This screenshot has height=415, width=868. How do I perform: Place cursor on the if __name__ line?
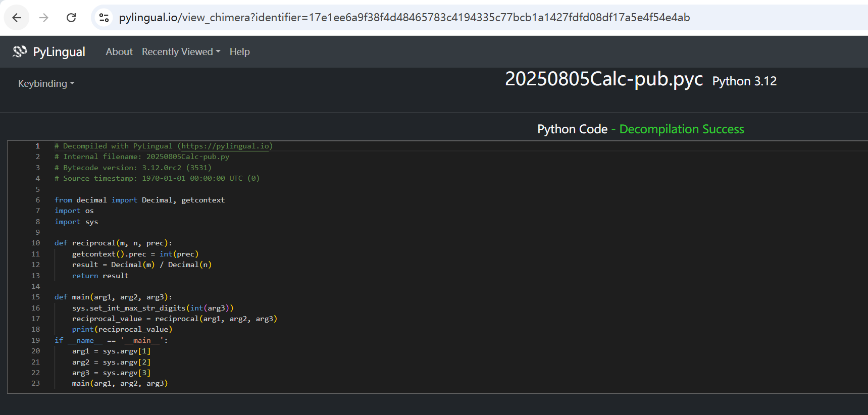coord(111,340)
